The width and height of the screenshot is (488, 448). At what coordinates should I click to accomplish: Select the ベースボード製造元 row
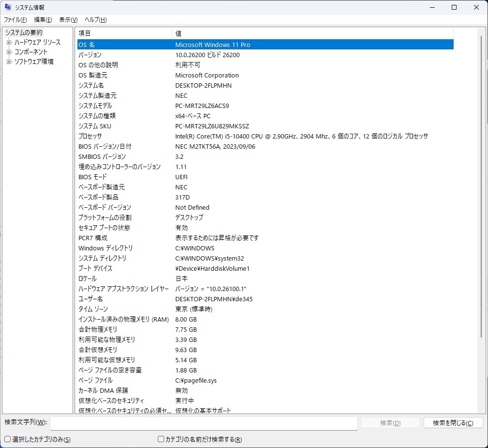pyautogui.click(x=265, y=187)
